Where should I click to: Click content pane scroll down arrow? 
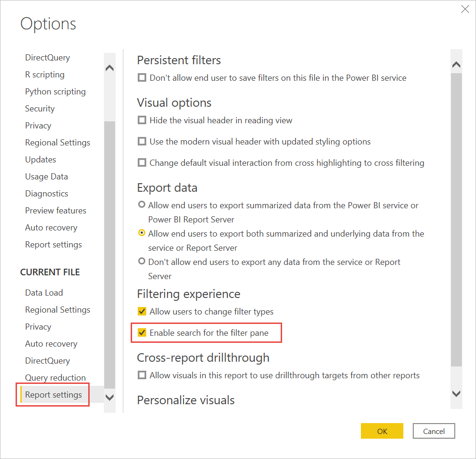coord(456,394)
